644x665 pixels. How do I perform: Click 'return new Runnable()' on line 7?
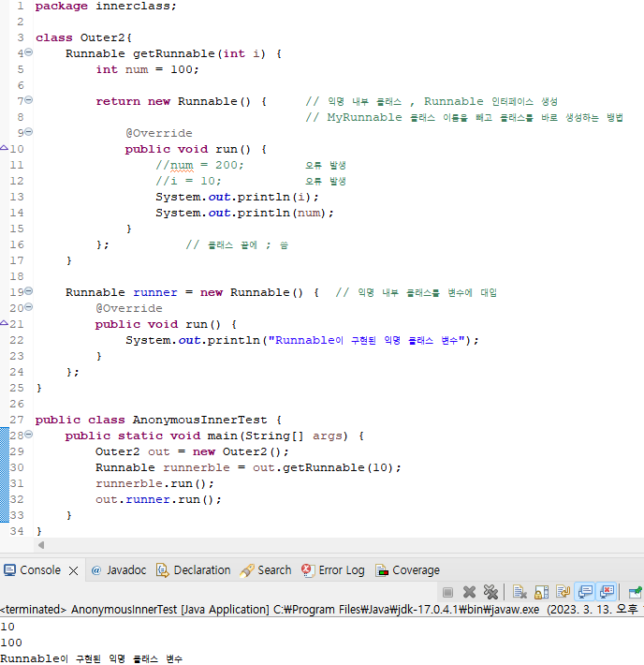pos(173,102)
